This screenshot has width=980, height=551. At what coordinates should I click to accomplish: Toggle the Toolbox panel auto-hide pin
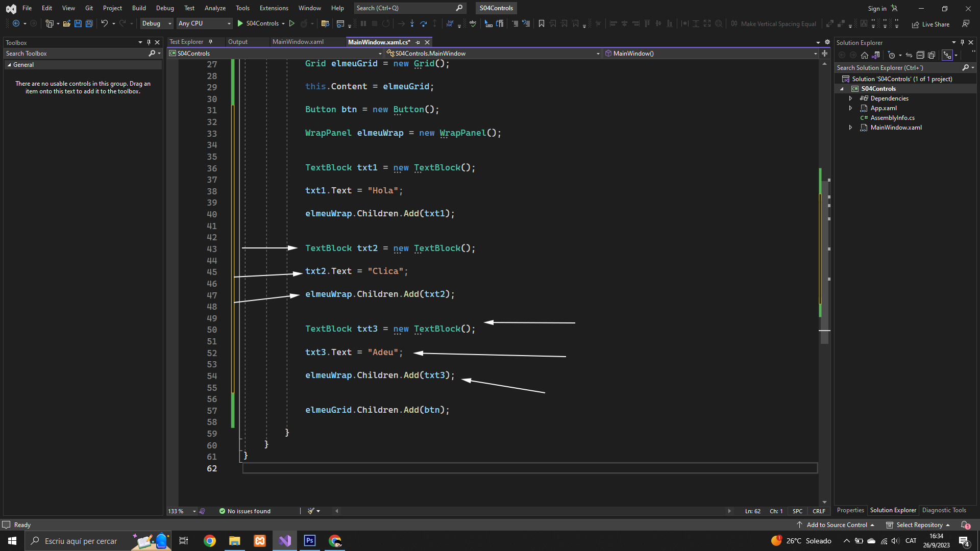149,42
